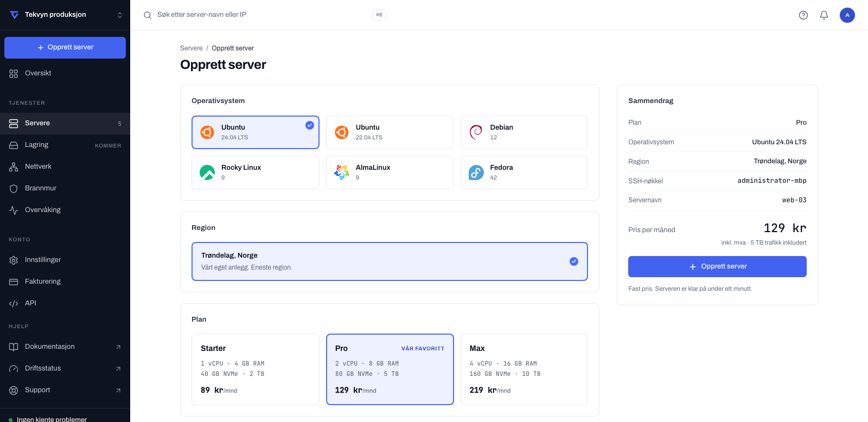Open Lagring in the sidebar
Screen dimensions: 868x422
65,145
